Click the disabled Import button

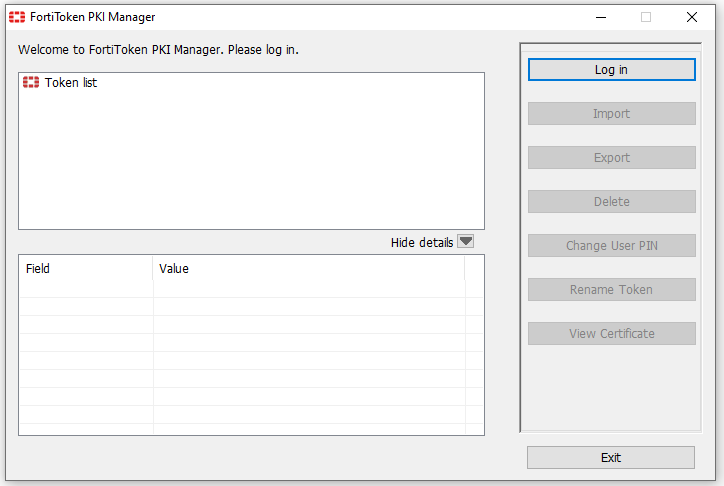611,114
